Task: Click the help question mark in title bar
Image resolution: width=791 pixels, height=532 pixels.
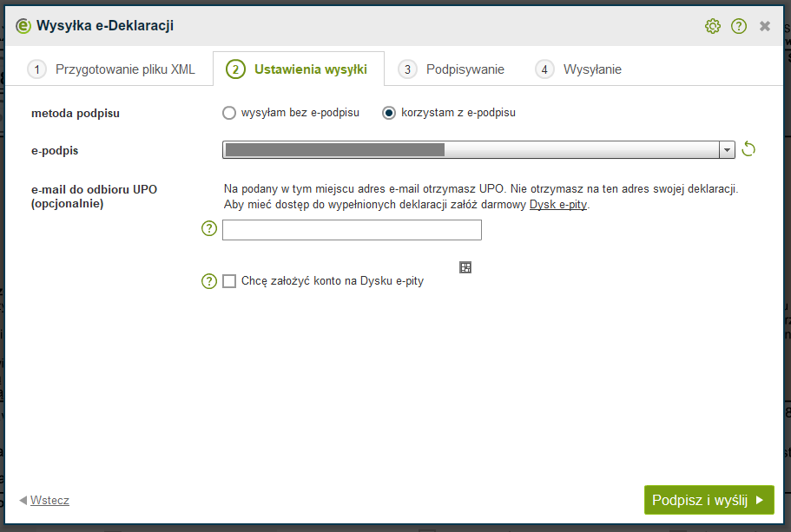Action: (739, 26)
